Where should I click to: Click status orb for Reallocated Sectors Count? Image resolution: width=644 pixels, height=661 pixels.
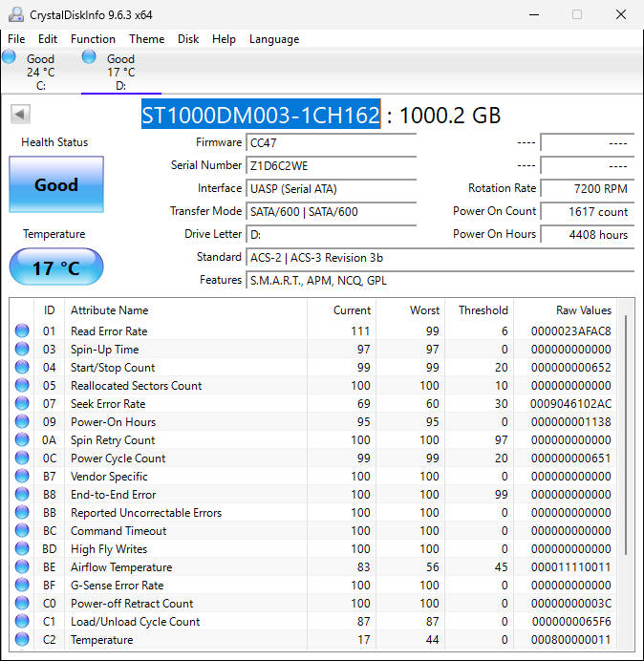[x=22, y=386]
